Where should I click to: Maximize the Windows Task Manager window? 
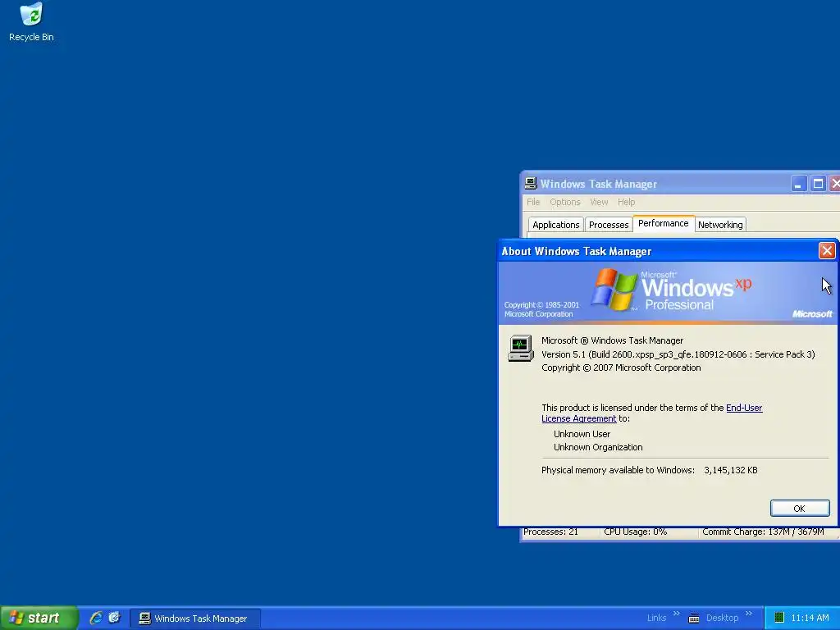818,184
